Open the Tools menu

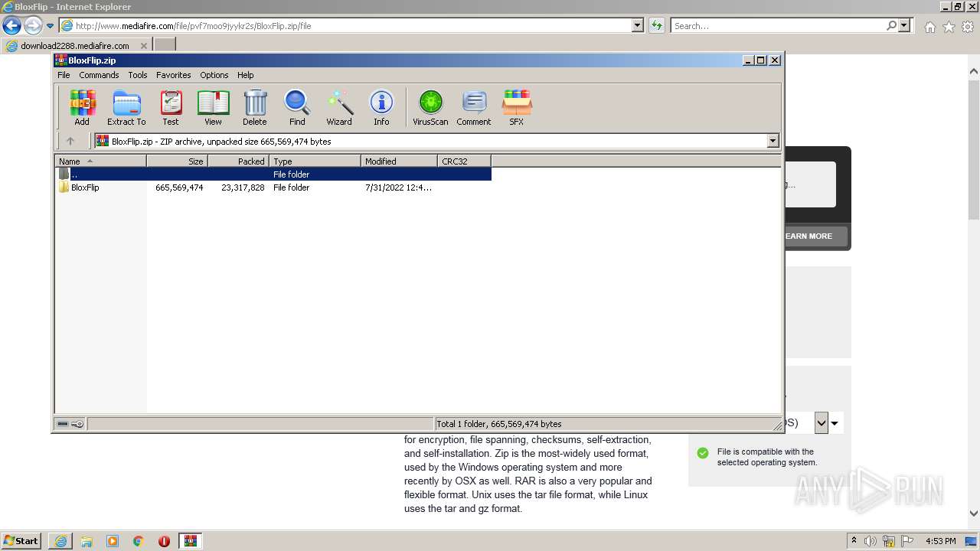[138, 75]
